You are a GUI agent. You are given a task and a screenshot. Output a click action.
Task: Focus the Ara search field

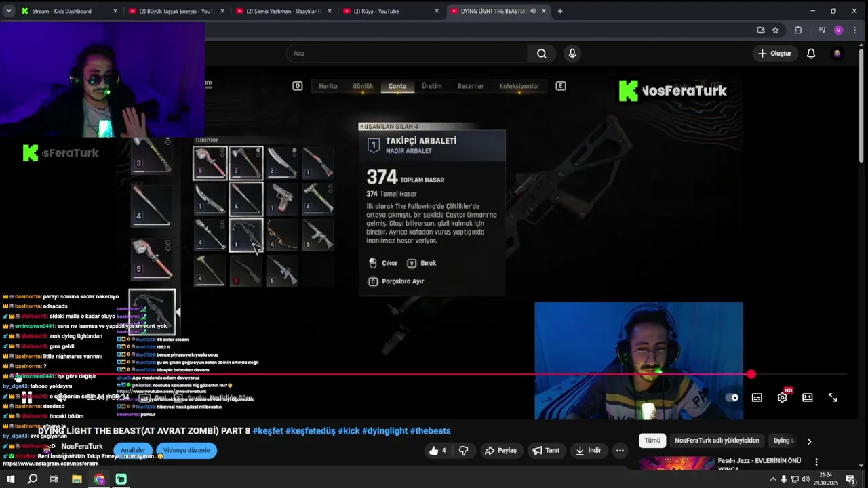tap(407, 54)
